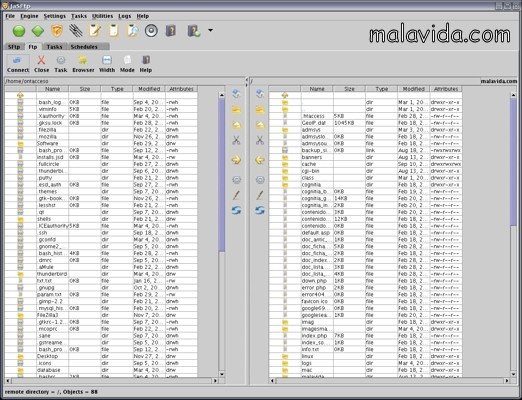The image size is (522, 400).
Task: Click the document with magnifier icon
Action: [x=132, y=31]
